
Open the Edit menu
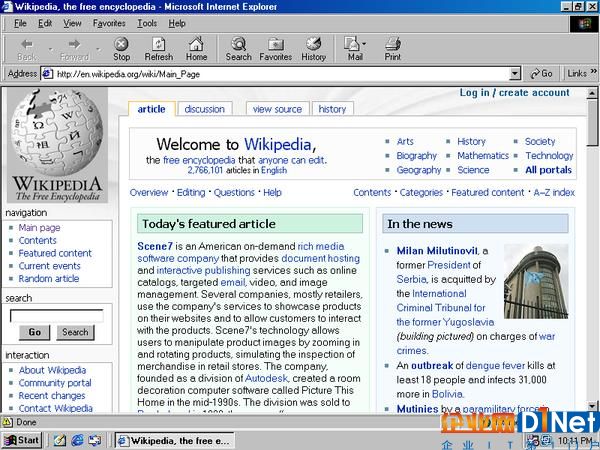(x=45, y=23)
